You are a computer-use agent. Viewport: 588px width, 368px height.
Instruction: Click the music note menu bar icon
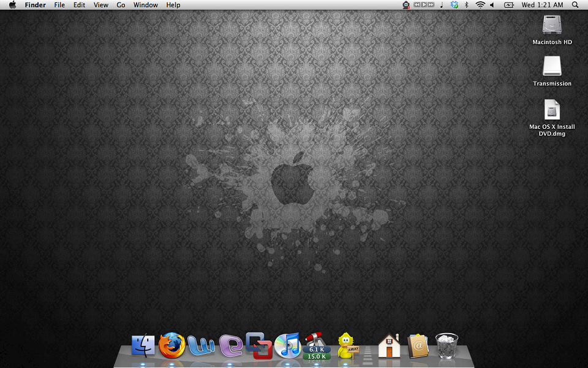[x=442, y=5]
